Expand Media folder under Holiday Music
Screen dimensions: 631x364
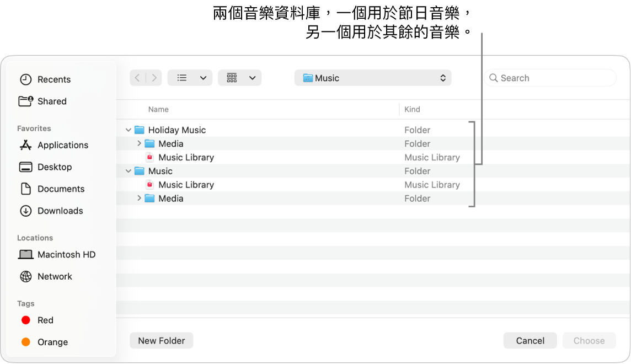[139, 143]
